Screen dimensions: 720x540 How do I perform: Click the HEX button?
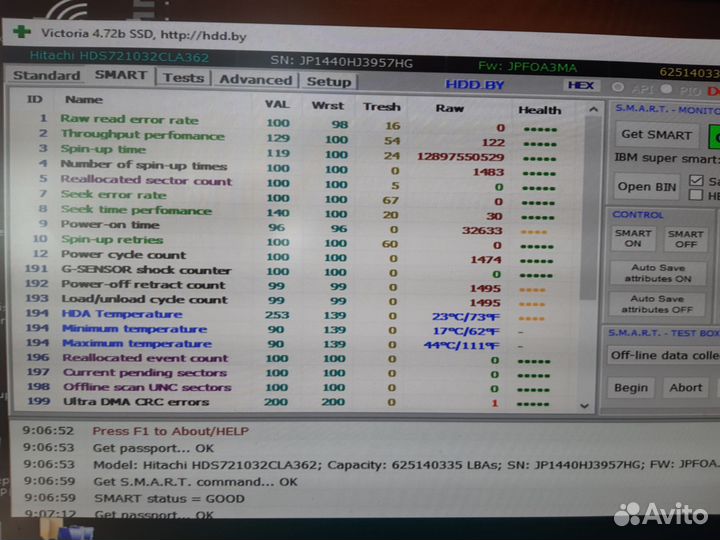click(x=580, y=85)
